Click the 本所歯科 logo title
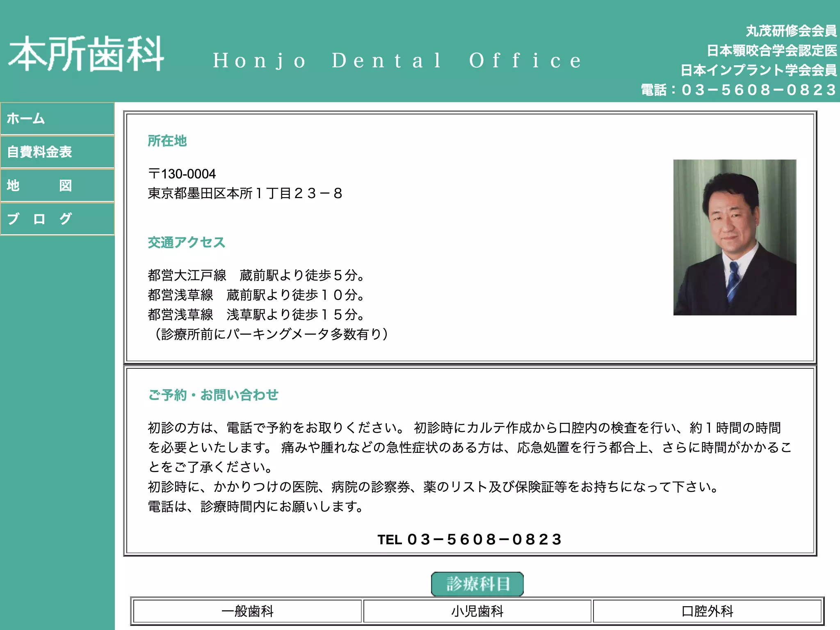The width and height of the screenshot is (840, 630). coord(86,54)
